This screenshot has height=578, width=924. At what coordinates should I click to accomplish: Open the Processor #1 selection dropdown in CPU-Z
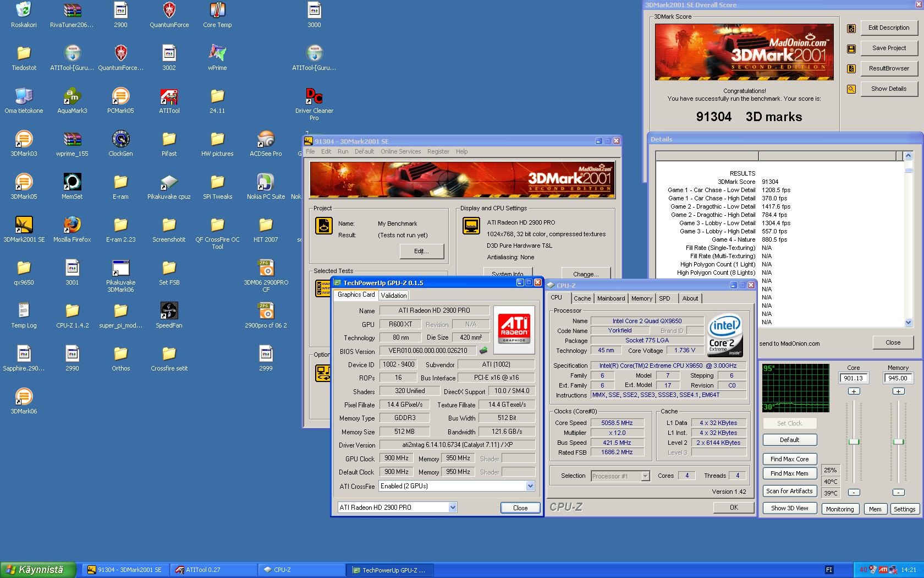(x=645, y=476)
